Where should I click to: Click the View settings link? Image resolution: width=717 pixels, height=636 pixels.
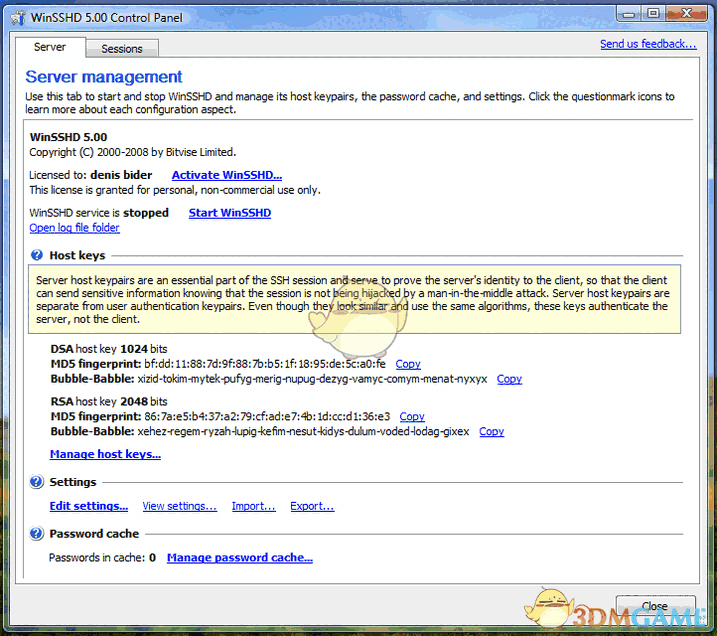pos(179,506)
